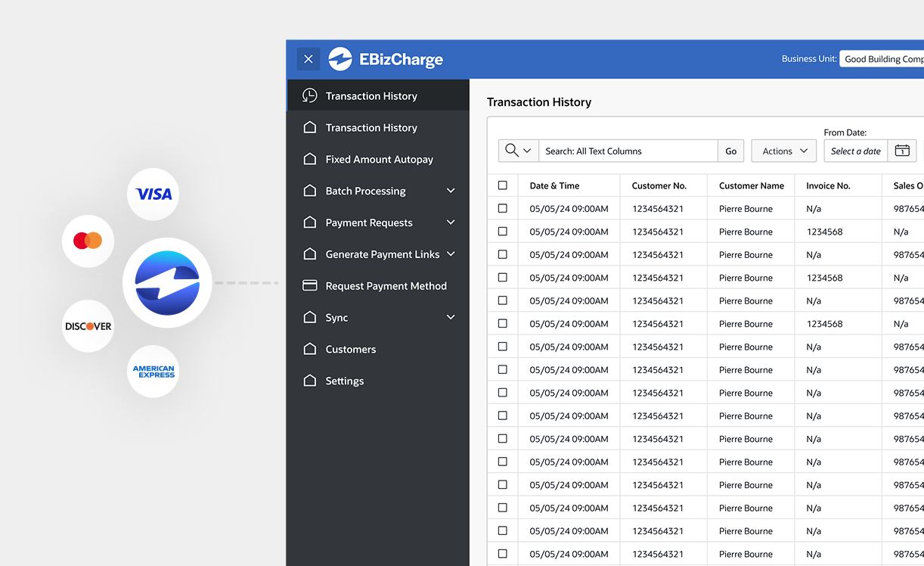Open the Business Unit dropdown
924x566 pixels.
882,59
